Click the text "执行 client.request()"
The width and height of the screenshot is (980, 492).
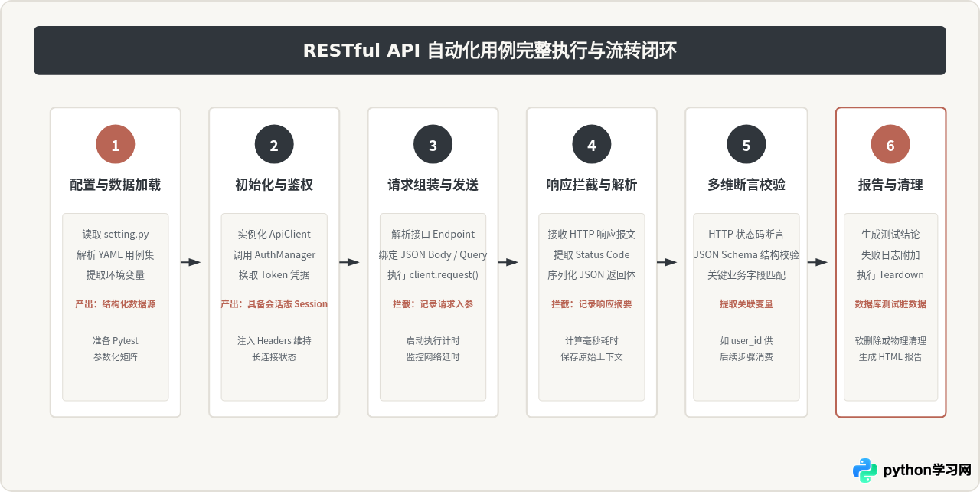pyautogui.click(x=433, y=274)
